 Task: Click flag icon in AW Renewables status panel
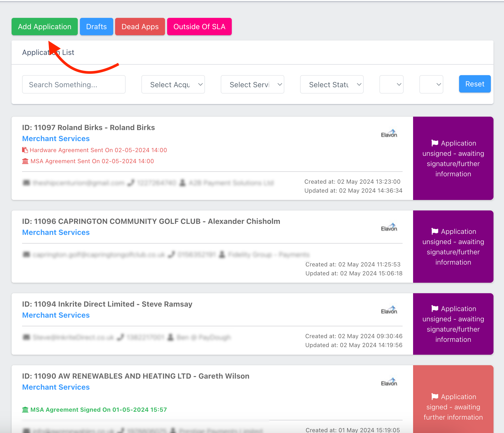pyautogui.click(x=435, y=396)
